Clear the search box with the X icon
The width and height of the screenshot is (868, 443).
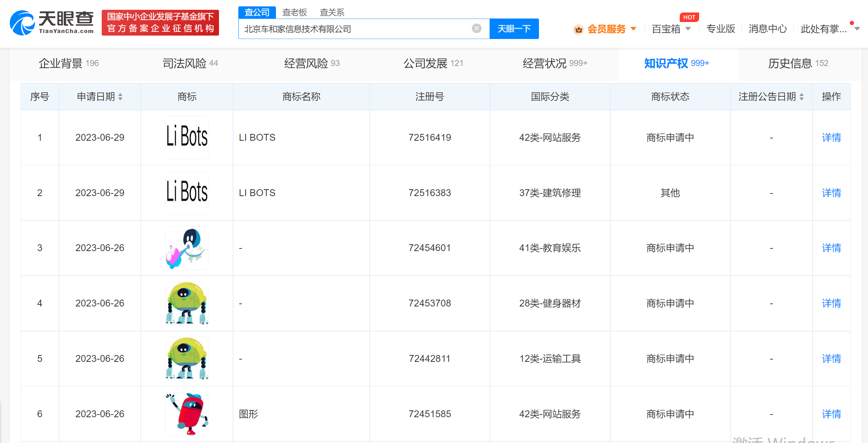[x=477, y=28]
